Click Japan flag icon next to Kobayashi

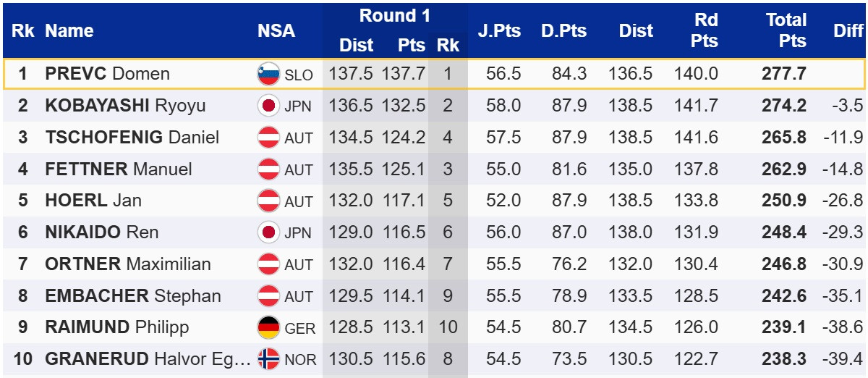[x=268, y=106]
